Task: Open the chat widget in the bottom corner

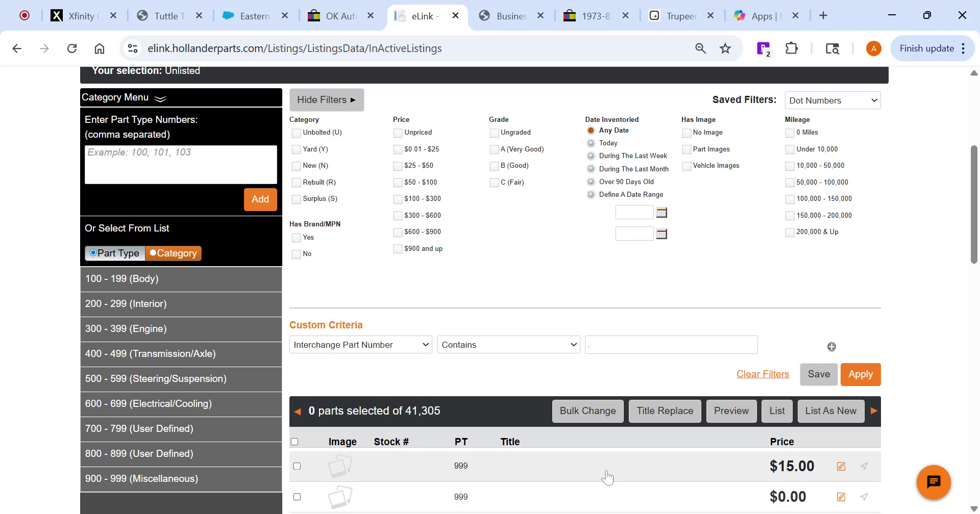Action: click(934, 481)
